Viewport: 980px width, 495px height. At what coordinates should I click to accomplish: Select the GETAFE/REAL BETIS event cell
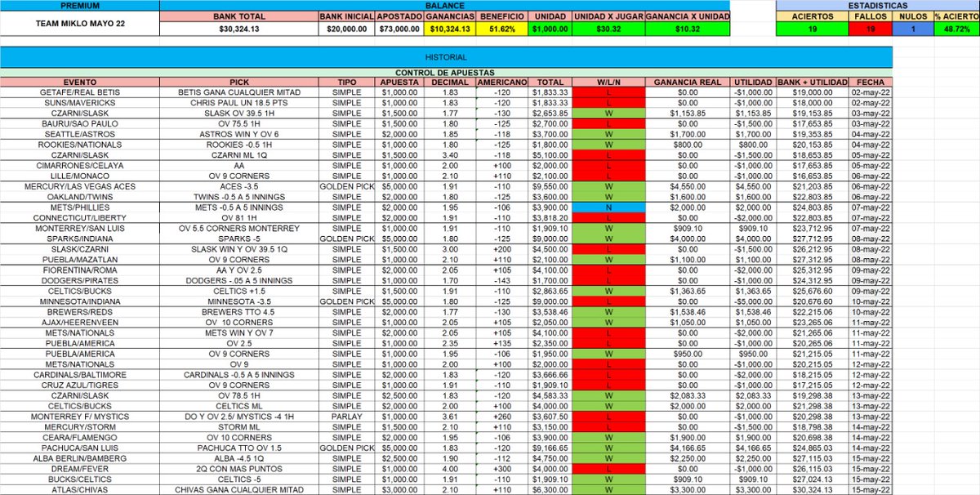79,92
